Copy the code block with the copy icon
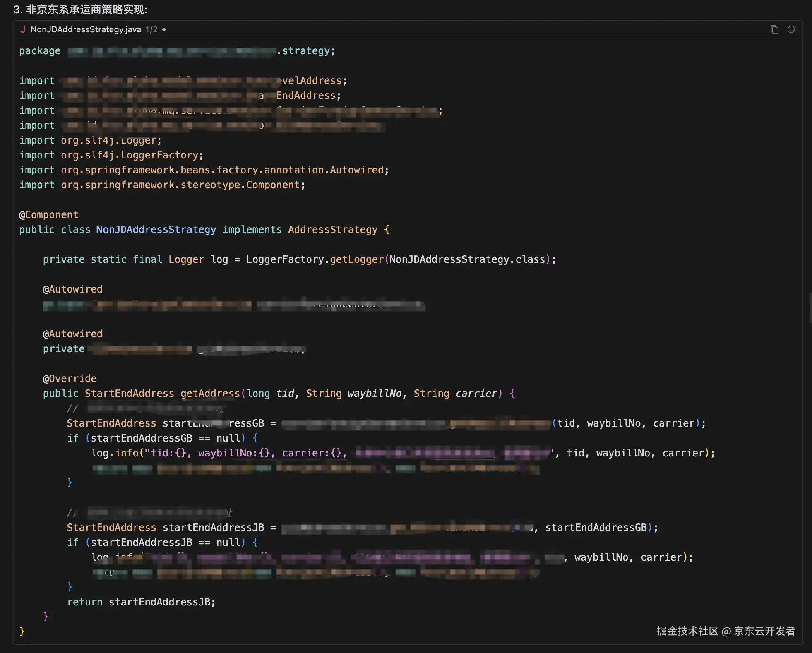 [x=774, y=29]
